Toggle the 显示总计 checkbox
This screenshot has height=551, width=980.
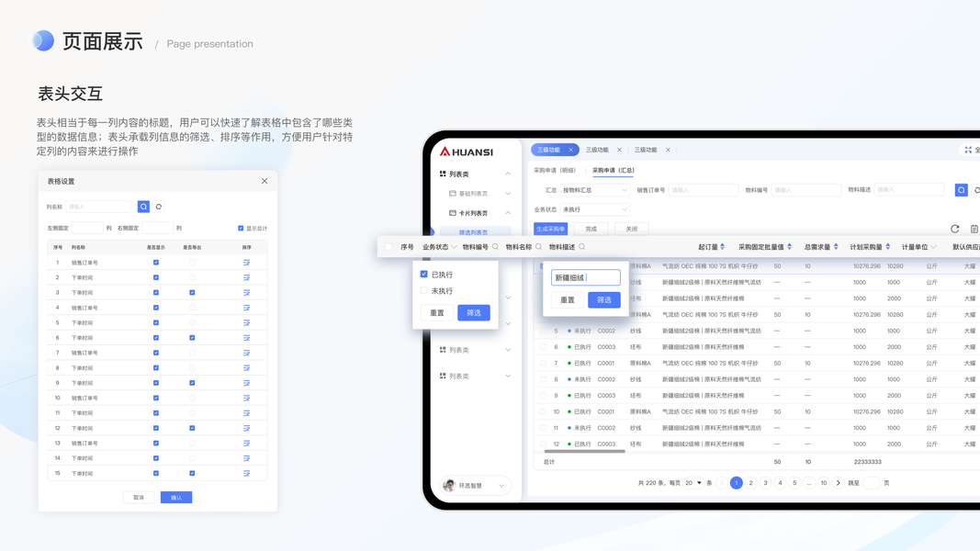[241, 228]
